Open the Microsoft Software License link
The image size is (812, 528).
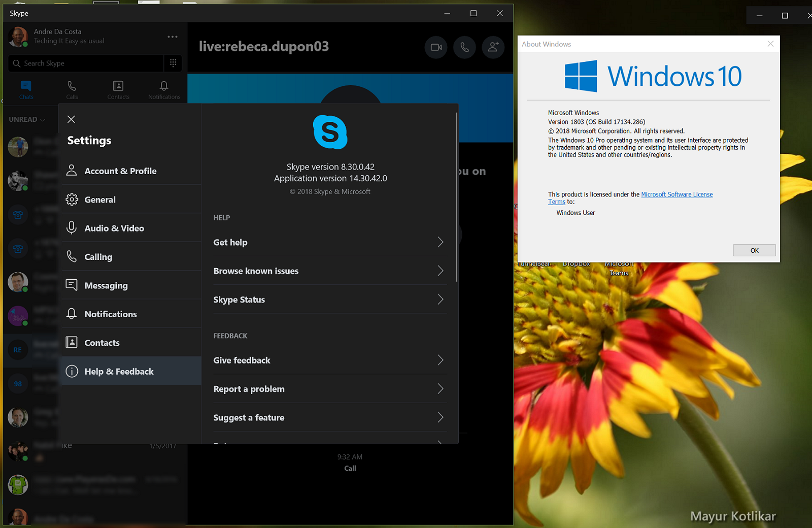point(676,194)
